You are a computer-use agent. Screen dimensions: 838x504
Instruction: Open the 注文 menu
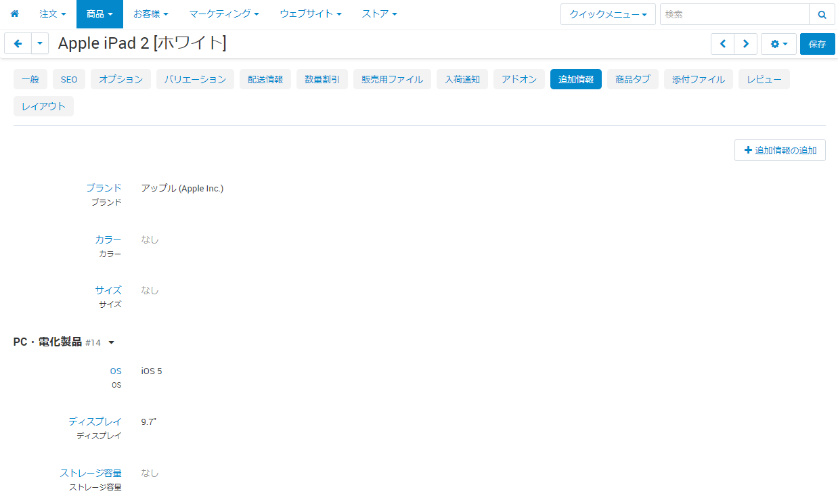click(53, 14)
